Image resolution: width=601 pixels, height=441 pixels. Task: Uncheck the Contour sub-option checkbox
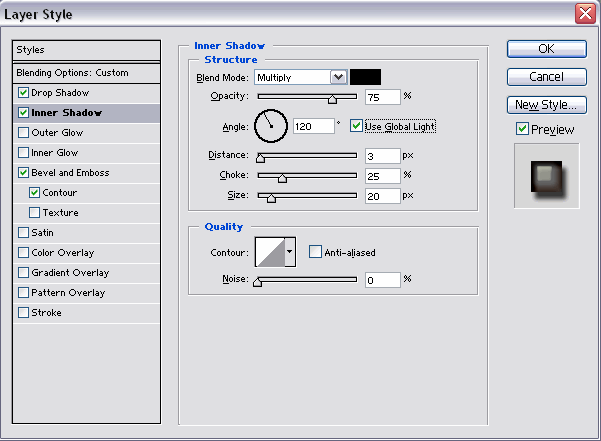coord(34,192)
